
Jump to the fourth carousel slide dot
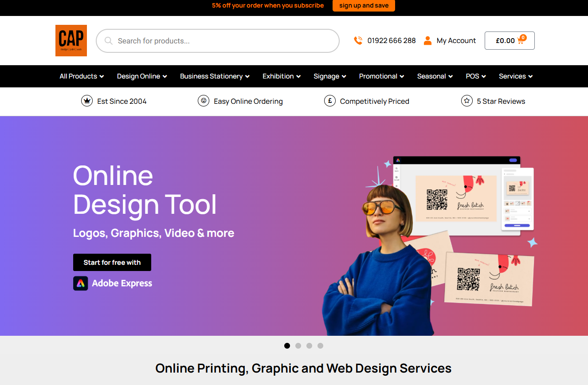320,346
